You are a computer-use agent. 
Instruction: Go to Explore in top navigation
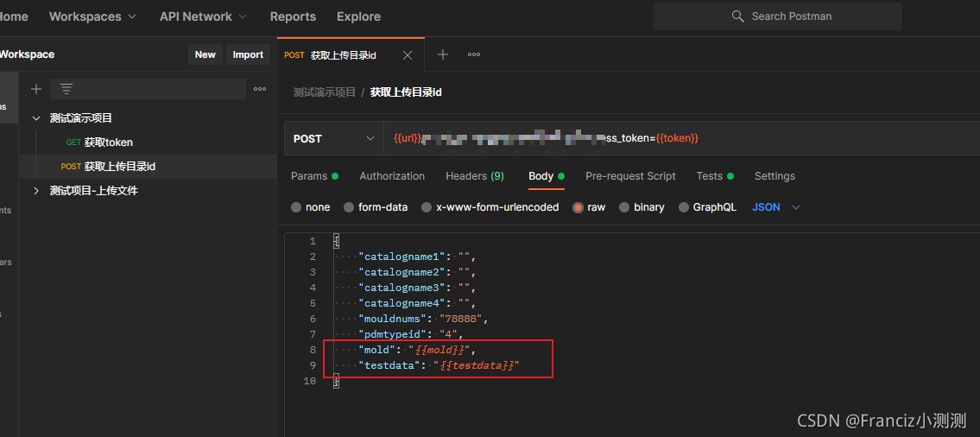[358, 17]
